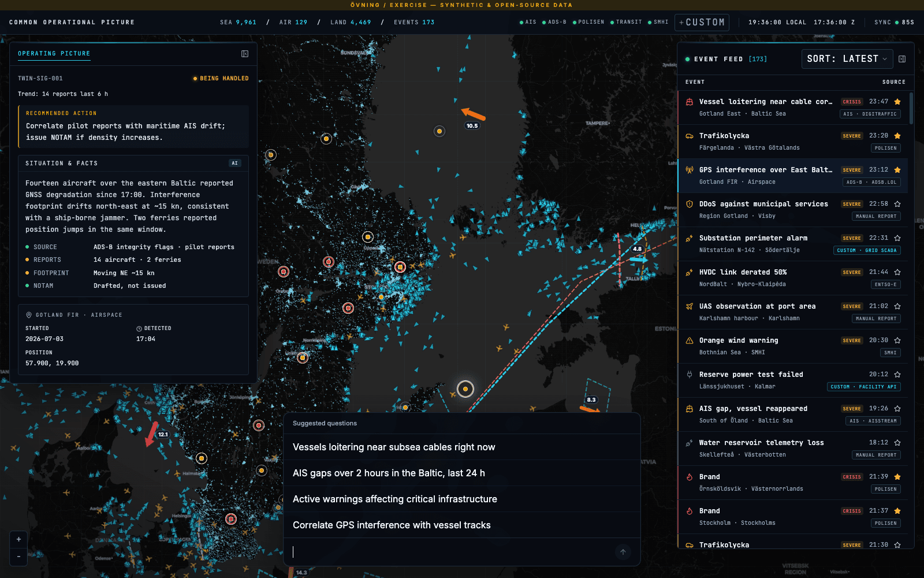Image resolution: width=924 pixels, height=578 pixels.
Task: Toggle the AIS source indicator
Action: pyautogui.click(x=528, y=23)
